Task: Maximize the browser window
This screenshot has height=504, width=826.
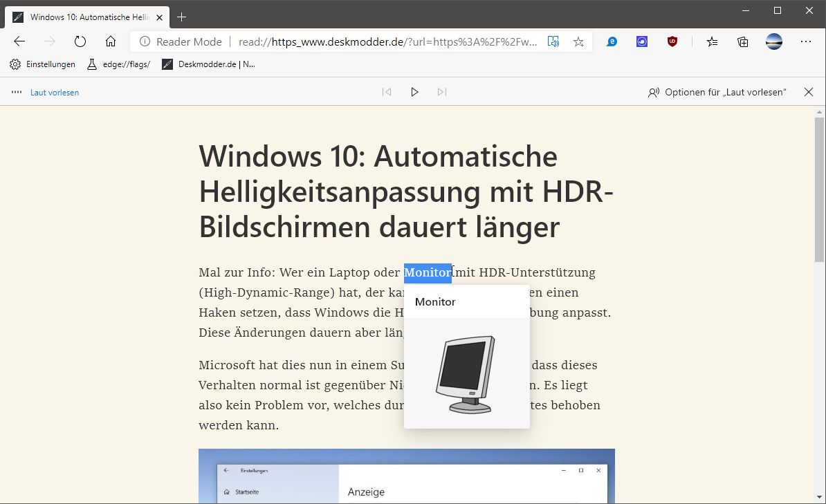Action: pyautogui.click(x=778, y=10)
